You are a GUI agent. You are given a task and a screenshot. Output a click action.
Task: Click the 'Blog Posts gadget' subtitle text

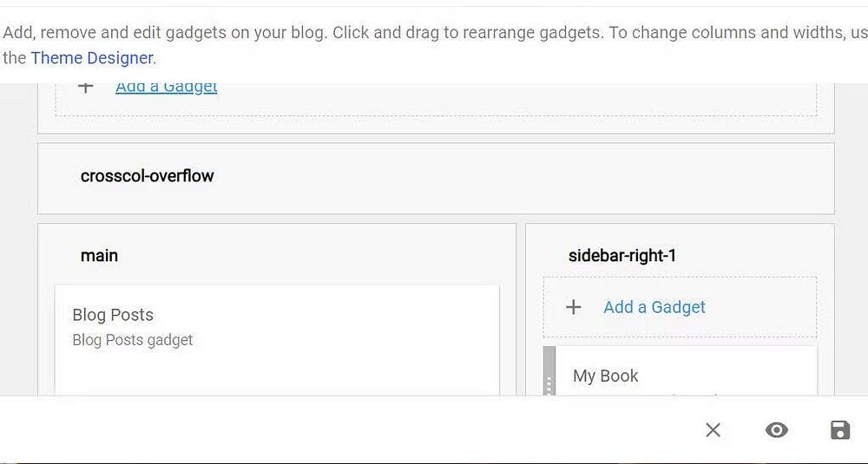[x=133, y=340]
